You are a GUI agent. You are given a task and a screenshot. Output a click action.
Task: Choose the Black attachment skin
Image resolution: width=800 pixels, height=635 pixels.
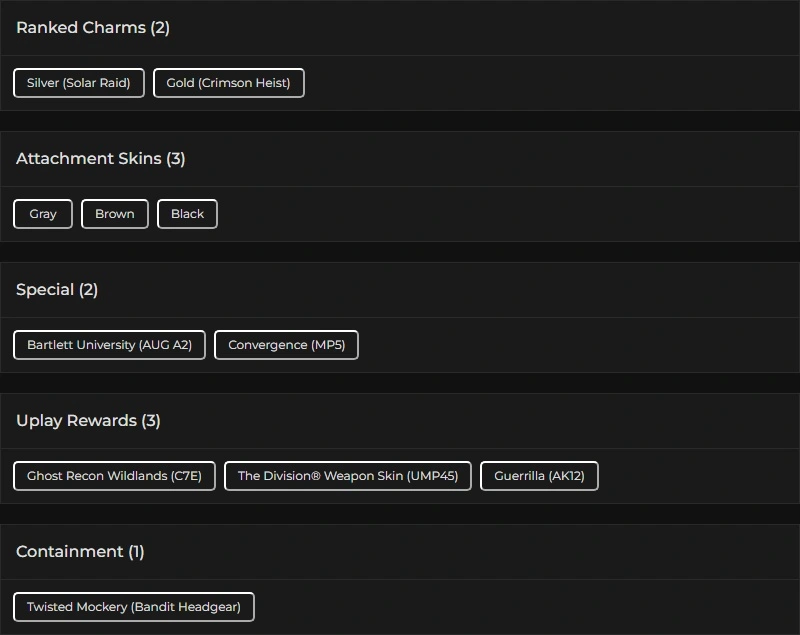pyautogui.click(x=187, y=214)
